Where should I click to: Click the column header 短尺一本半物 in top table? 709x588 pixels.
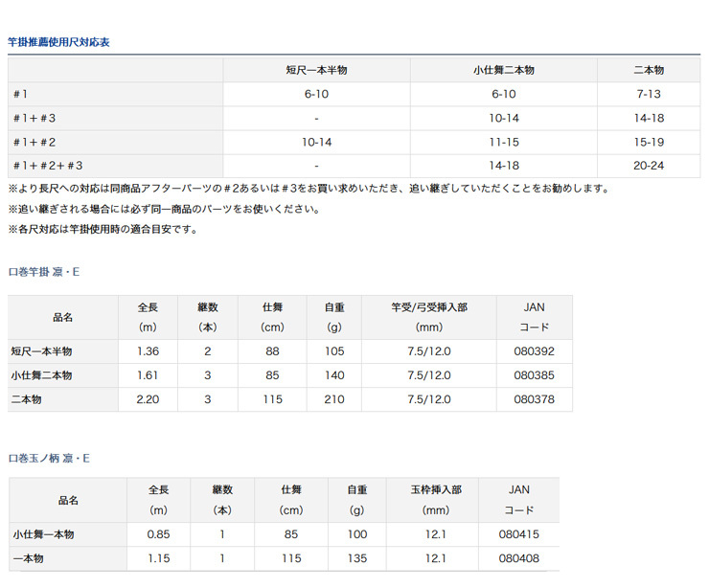pos(316,70)
